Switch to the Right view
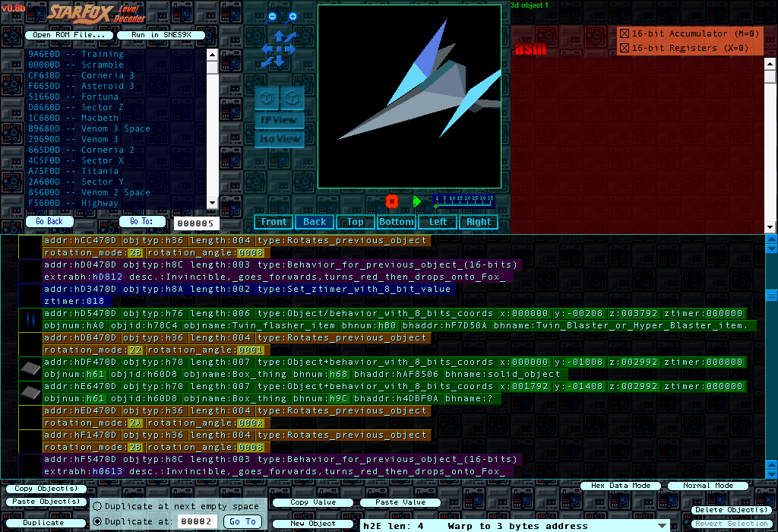The image size is (778, 532). 479,222
